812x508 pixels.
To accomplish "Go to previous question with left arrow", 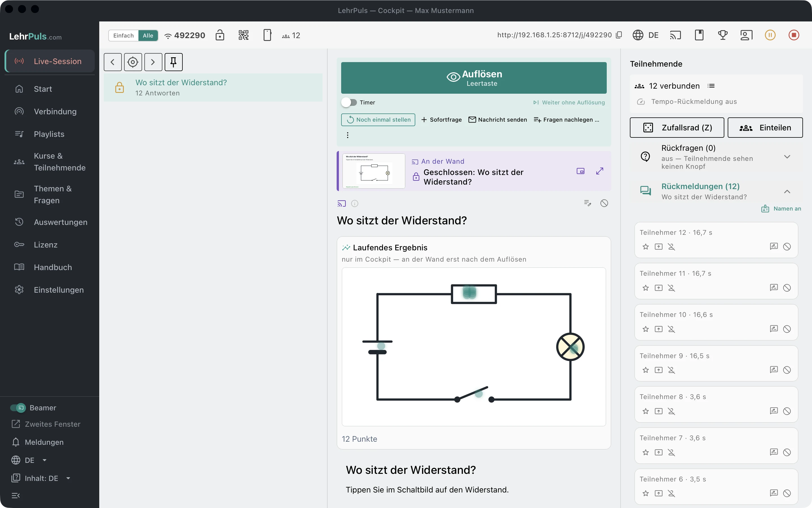I will point(113,62).
